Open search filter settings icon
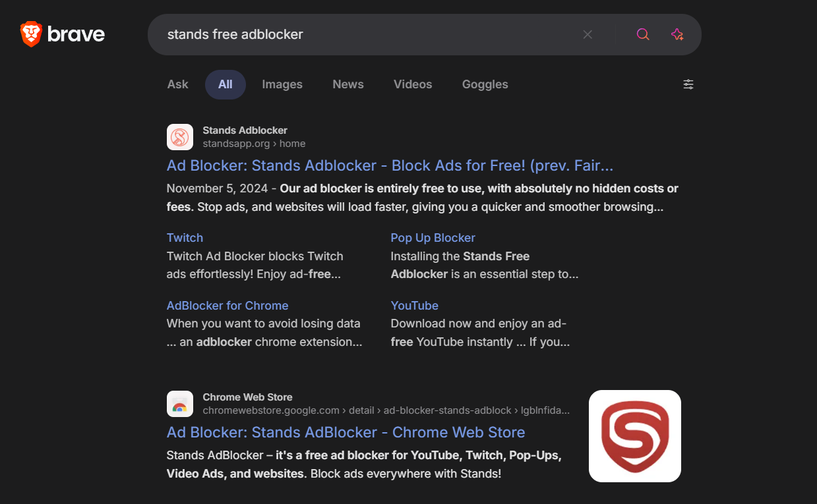This screenshot has height=504, width=817. tap(688, 84)
